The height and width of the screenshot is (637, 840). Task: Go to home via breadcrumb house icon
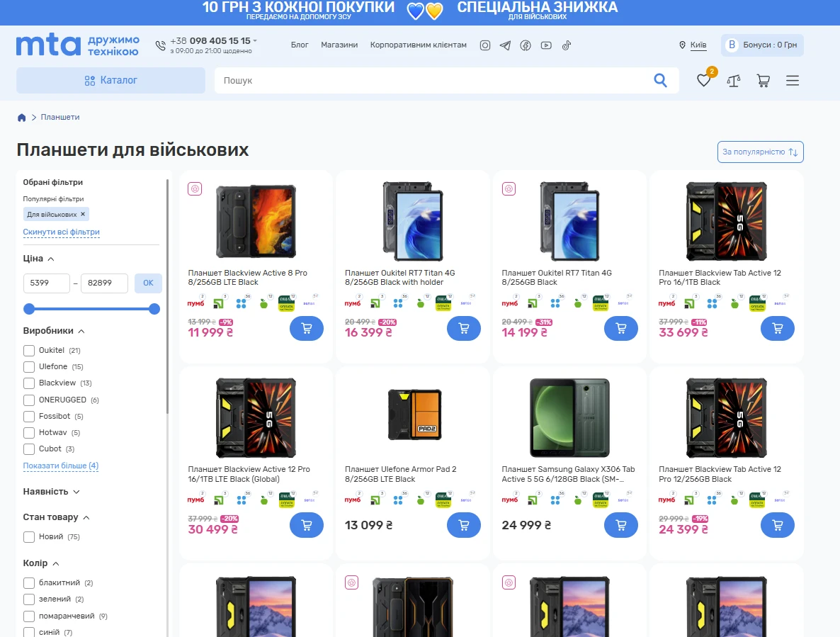click(x=21, y=118)
